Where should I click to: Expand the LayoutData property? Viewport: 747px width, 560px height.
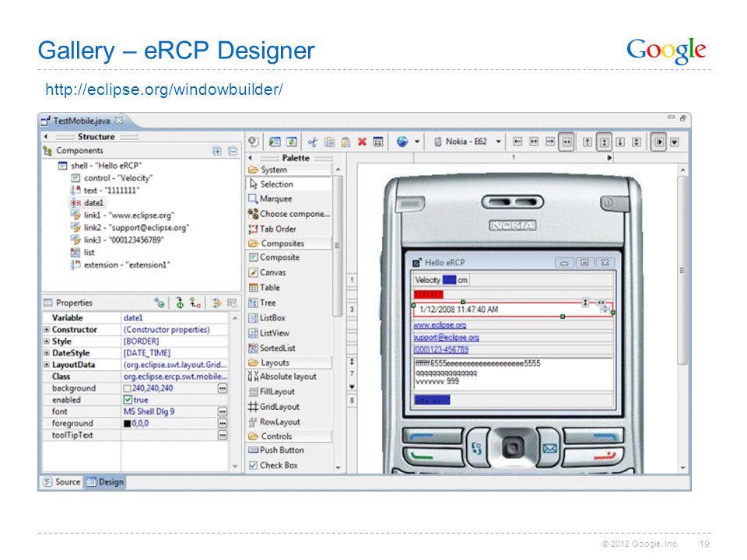pos(47,364)
